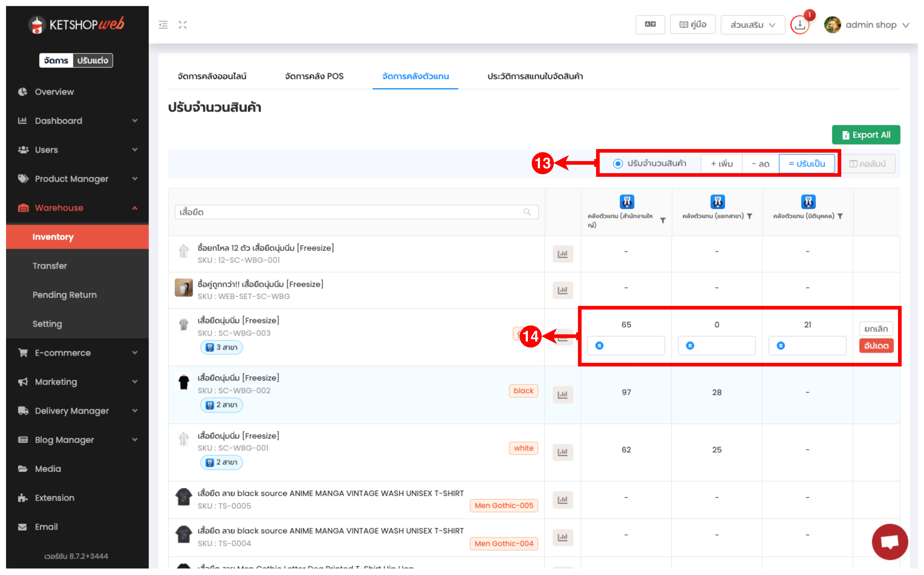924x575 pixels.
Task: Click the black tag on SC-WBG-002
Action: point(523,391)
